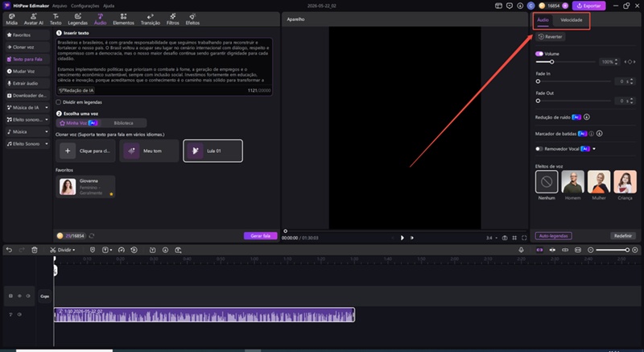This screenshot has height=352, width=644.
Task: Open the Avatar AI tool
Action: [x=33, y=19]
